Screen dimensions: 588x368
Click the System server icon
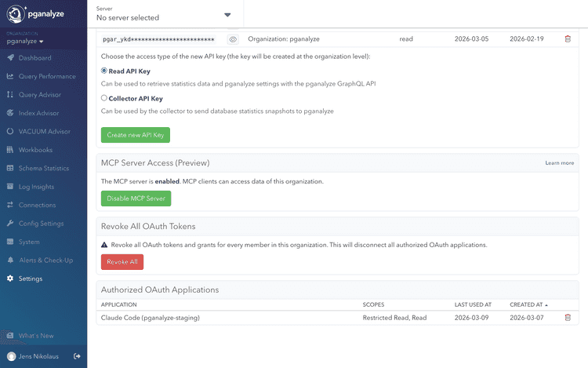[10, 242]
